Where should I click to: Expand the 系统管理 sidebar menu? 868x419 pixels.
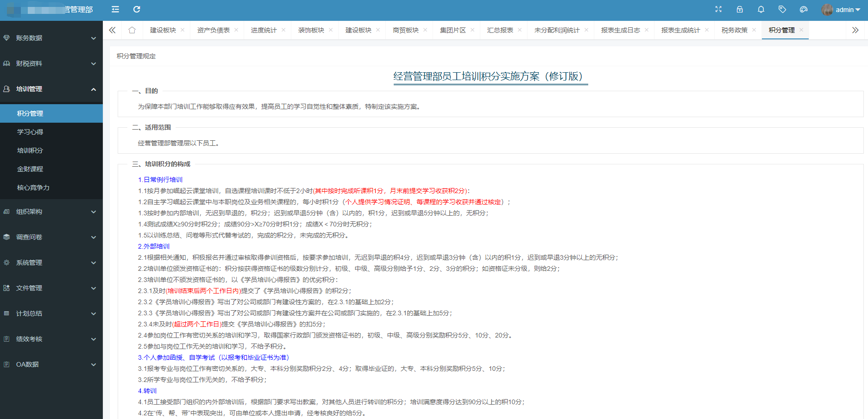[x=51, y=263]
